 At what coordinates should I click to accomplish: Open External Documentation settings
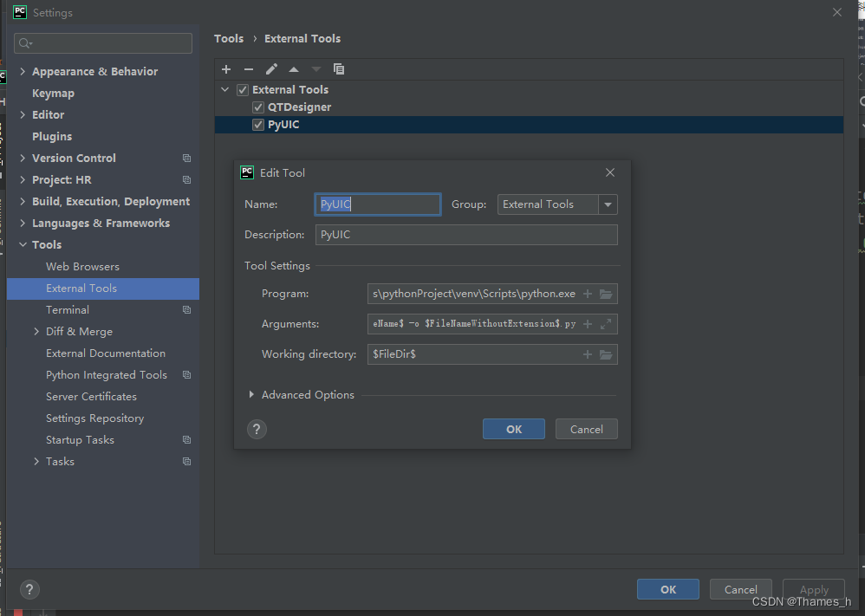click(x=106, y=353)
